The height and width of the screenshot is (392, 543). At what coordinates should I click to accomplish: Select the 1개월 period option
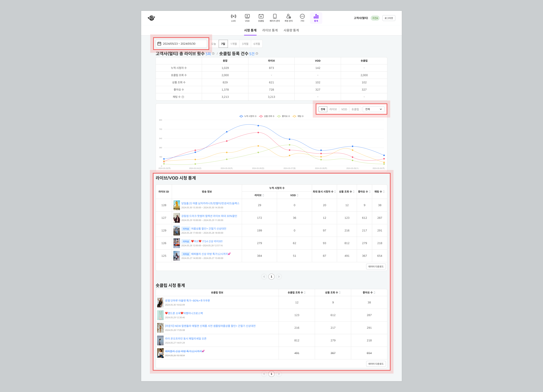click(233, 44)
